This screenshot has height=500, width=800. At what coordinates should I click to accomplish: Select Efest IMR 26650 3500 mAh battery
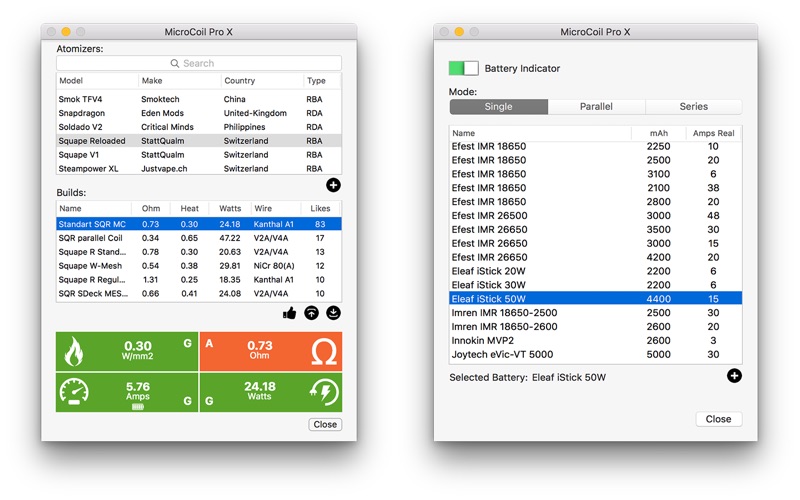coord(595,230)
